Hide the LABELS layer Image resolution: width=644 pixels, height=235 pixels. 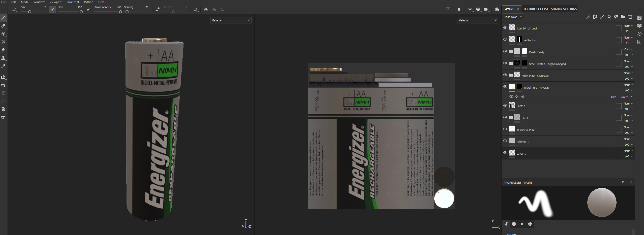(505, 105)
